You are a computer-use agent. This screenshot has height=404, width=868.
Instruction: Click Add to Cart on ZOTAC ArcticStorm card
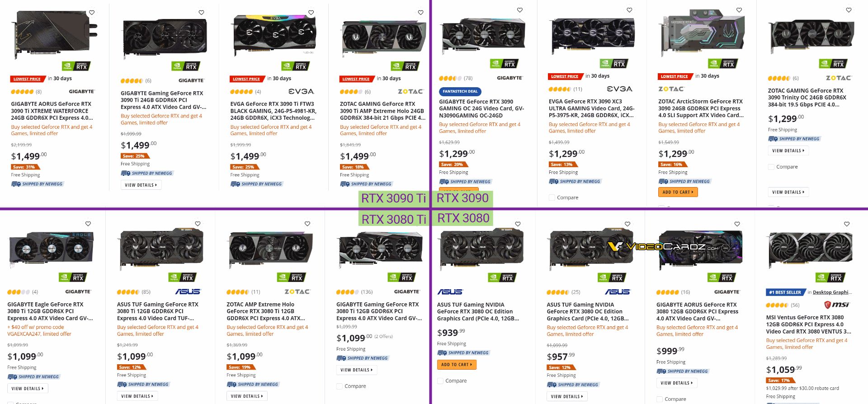(x=677, y=192)
